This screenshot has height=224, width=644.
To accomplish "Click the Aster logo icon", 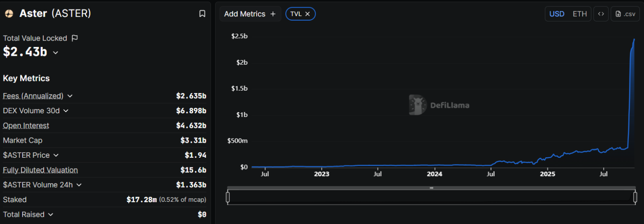I will (x=9, y=14).
